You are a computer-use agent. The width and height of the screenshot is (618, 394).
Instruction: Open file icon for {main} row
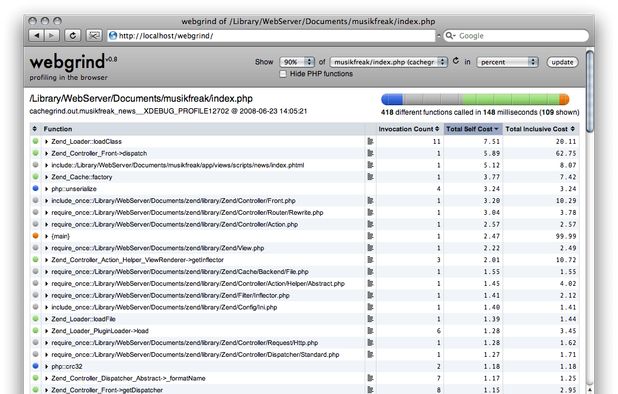click(370, 236)
